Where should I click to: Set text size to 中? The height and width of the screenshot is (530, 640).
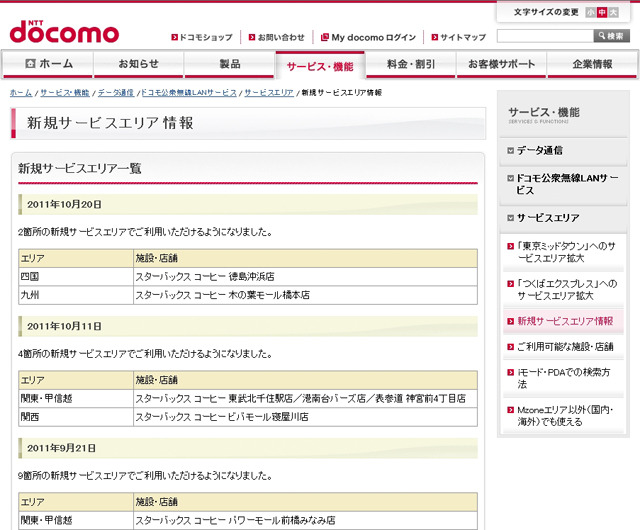pyautogui.click(x=602, y=12)
